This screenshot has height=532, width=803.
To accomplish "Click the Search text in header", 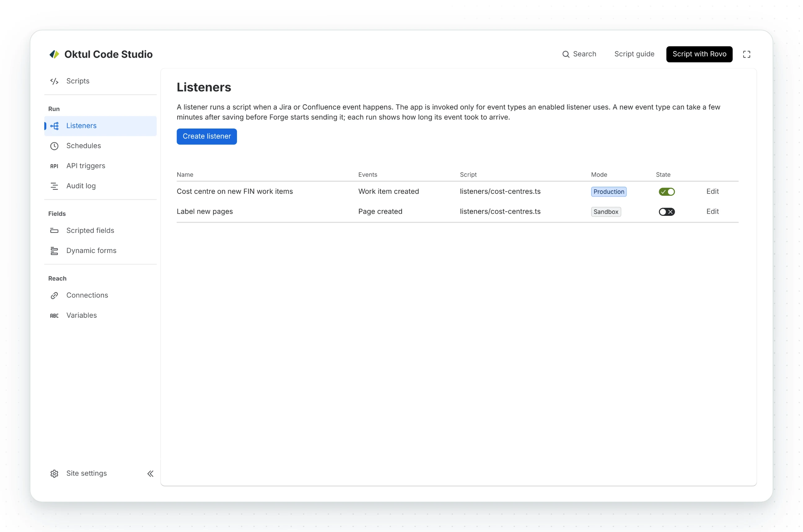I will click(x=584, y=54).
